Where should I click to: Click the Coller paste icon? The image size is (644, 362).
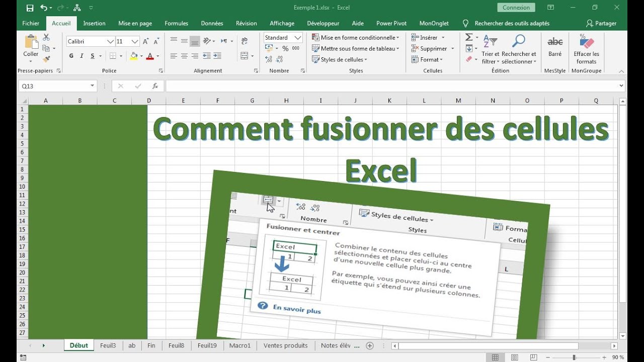31,42
